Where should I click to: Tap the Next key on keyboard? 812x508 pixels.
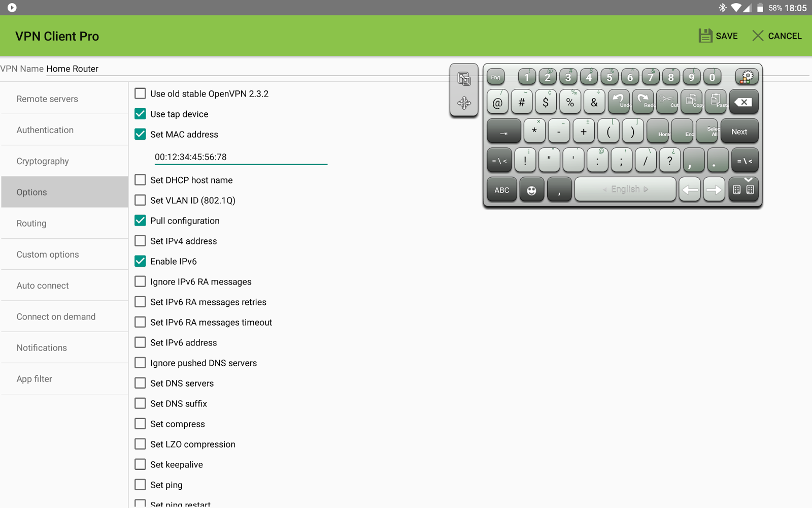click(739, 132)
